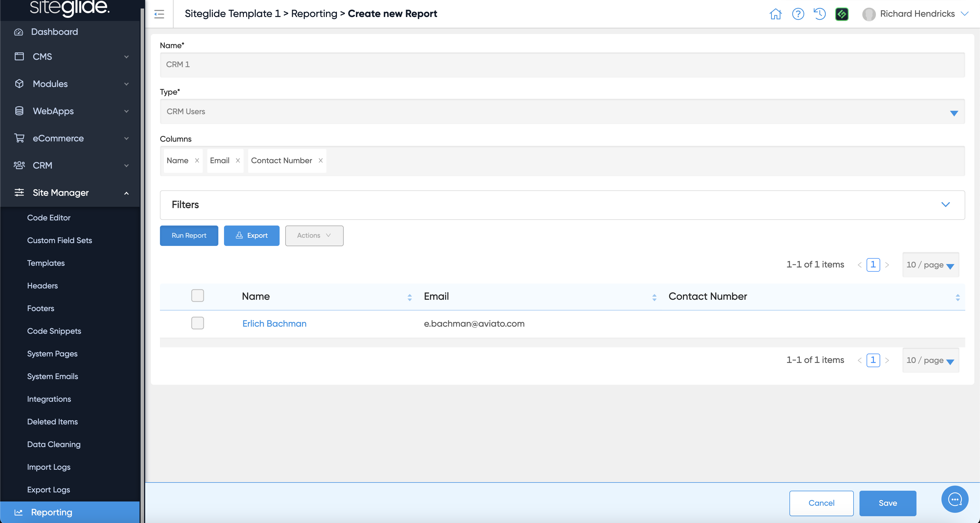The width and height of the screenshot is (980, 523).
Task: Open the help question mark icon
Action: pyautogui.click(x=798, y=14)
